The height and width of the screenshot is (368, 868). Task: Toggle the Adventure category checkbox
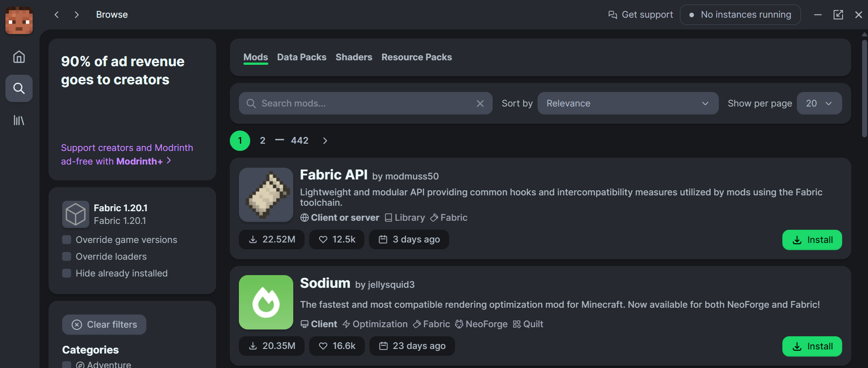tap(67, 364)
